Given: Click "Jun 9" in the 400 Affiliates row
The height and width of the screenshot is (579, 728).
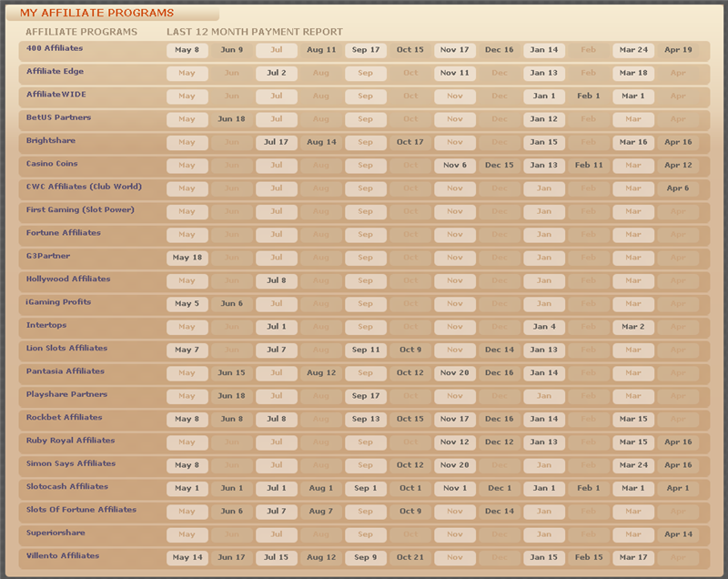Looking at the screenshot, I should pos(232,50).
